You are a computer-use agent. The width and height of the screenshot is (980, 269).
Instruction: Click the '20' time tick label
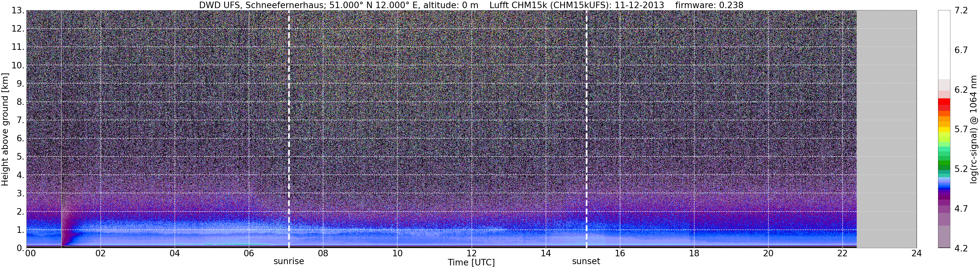tap(768, 254)
